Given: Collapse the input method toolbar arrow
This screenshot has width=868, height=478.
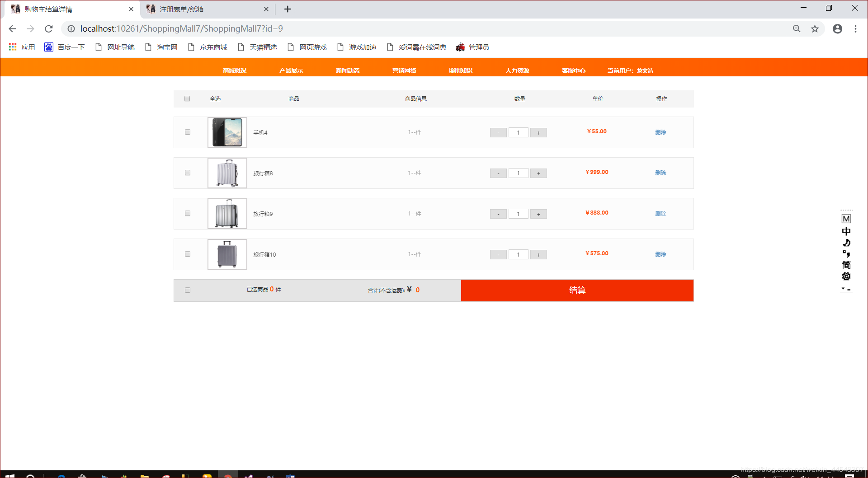Looking at the screenshot, I should click(844, 288).
